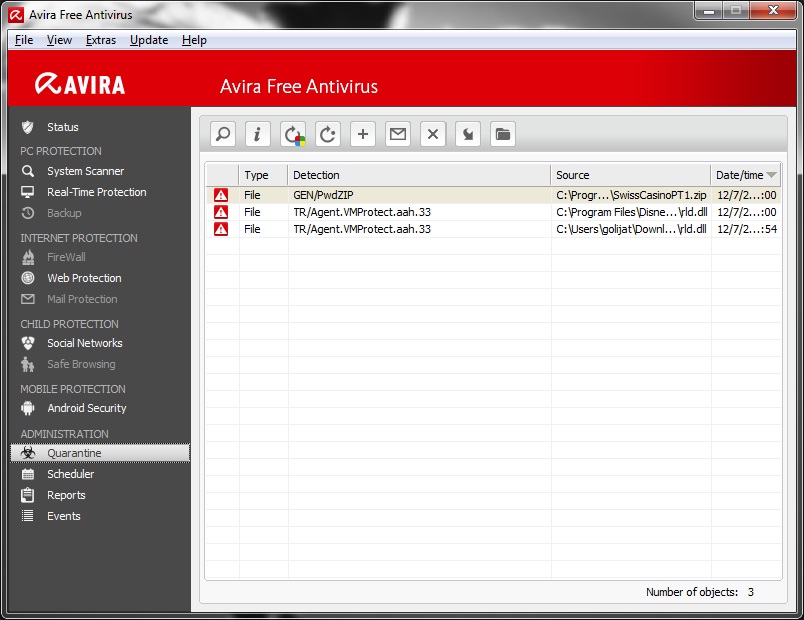Screen dimensions: 804x620
Task: Go to Status section
Action: pyautogui.click(x=63, y=127)
